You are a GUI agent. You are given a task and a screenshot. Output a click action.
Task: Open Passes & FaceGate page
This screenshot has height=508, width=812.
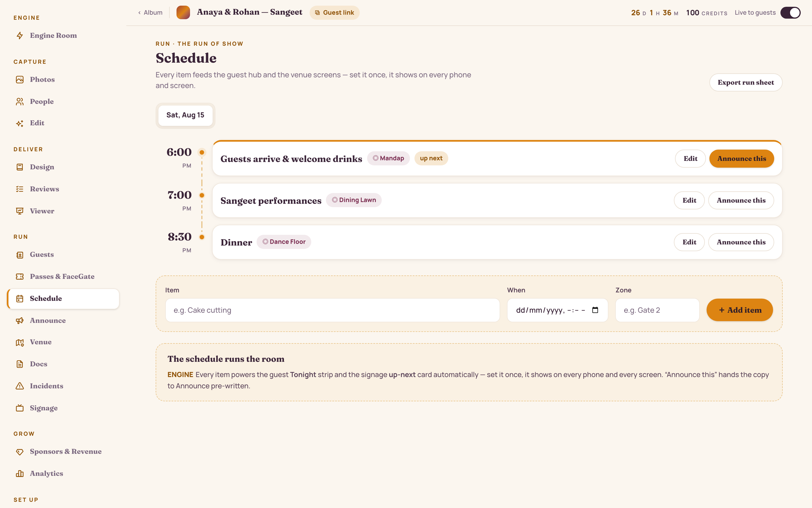(x=63, y=277)
